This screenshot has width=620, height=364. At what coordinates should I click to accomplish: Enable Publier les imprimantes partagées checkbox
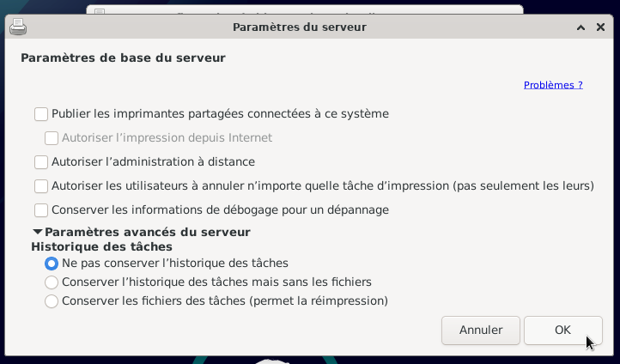41,114
